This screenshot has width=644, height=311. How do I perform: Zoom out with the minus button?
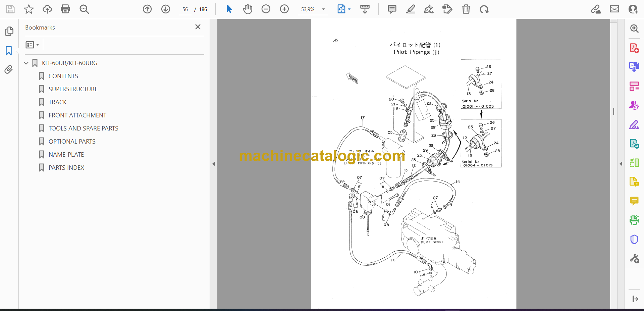coord(266,9)
